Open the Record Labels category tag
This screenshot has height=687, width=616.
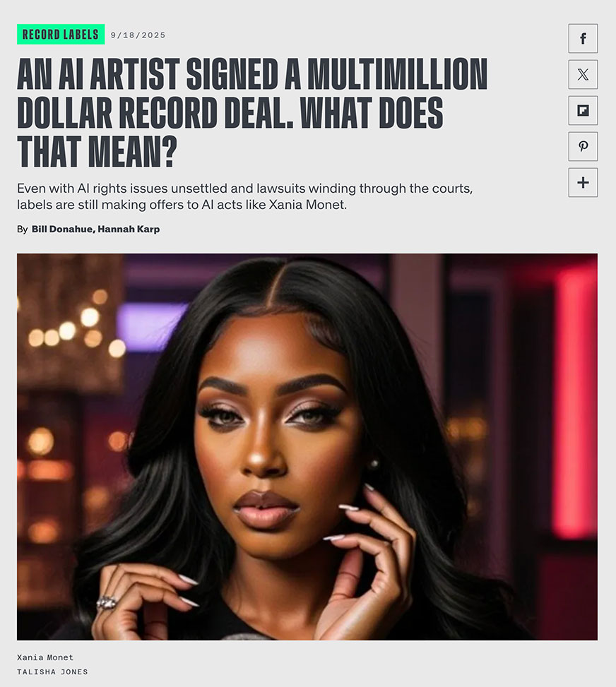[61, 34]
